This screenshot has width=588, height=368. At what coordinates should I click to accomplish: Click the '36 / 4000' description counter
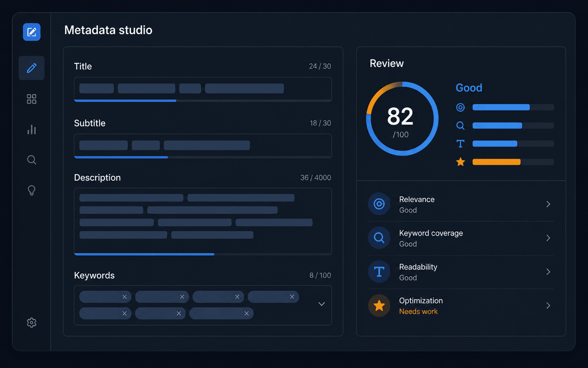316,177
